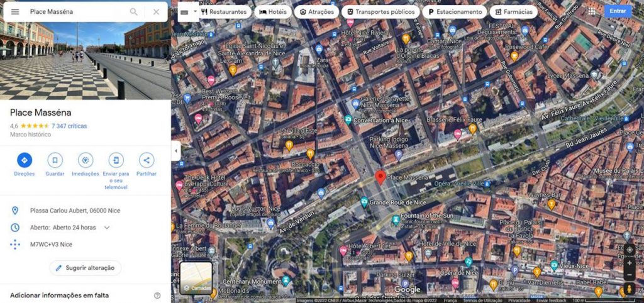Screen dimensions: 644x303
Task: Click the magnifier search icon
Action: tap(133, 12)
